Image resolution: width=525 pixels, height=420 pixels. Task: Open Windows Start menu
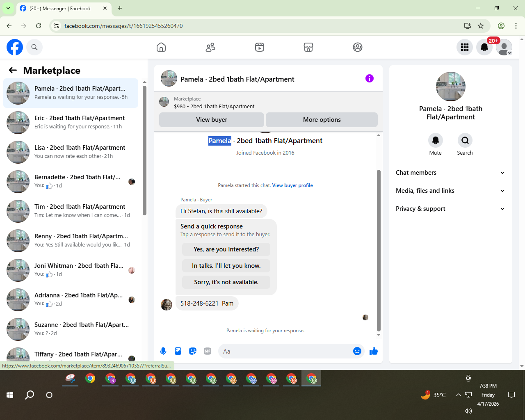click(10, 395)
